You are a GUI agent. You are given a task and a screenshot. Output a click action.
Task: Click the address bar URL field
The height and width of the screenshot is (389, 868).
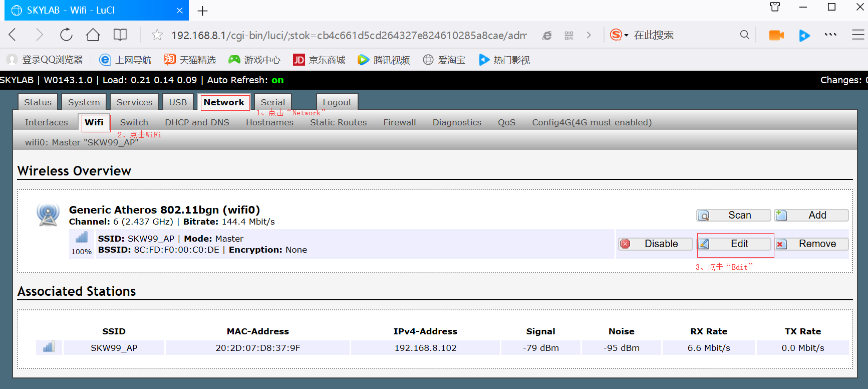click(x=349, y=35)
